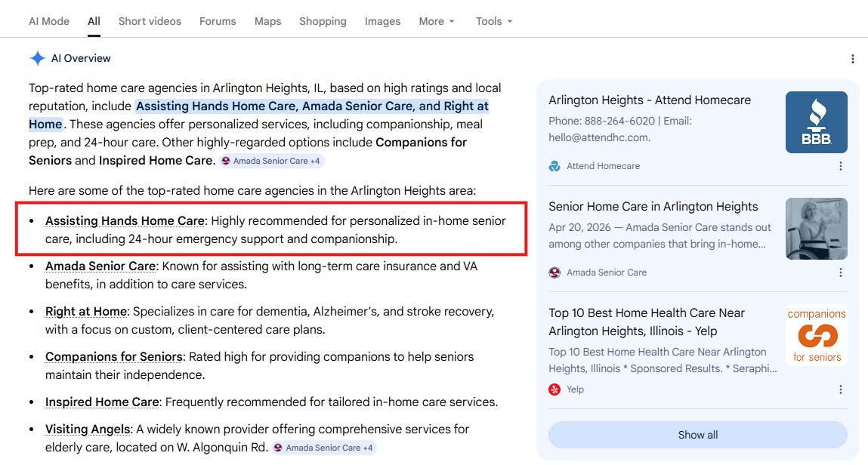Click the Attend Homecare source favicon
The image size is (868, 465).
click(554, 166)
